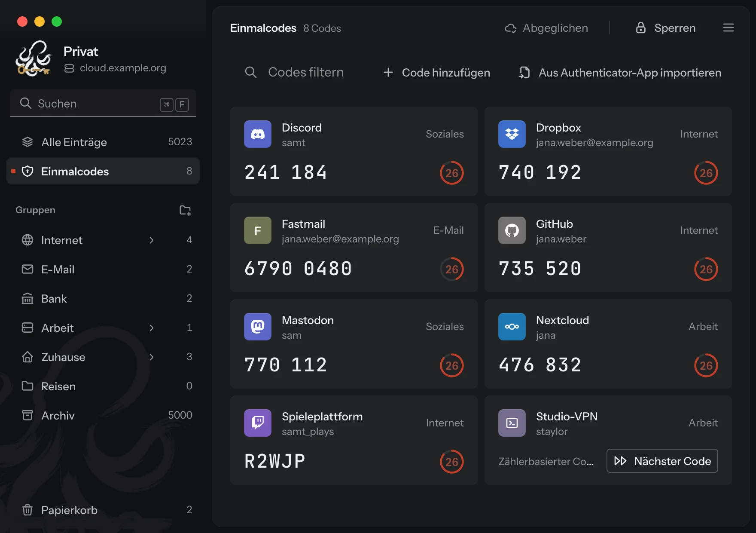This screenshot has width=756, height=533.
Task: Copy Fastmail code 6790 0480
Action: tap(298, 269)
